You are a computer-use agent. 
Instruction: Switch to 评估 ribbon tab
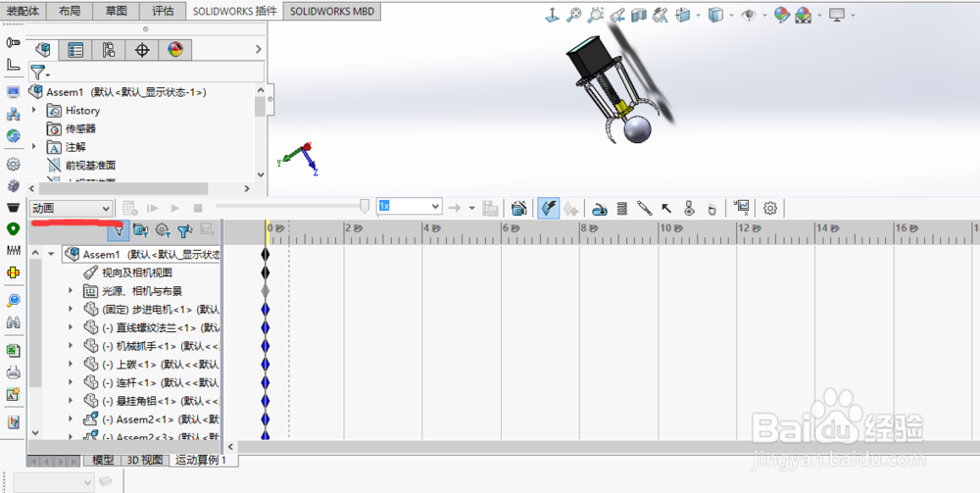click(163, 11)
